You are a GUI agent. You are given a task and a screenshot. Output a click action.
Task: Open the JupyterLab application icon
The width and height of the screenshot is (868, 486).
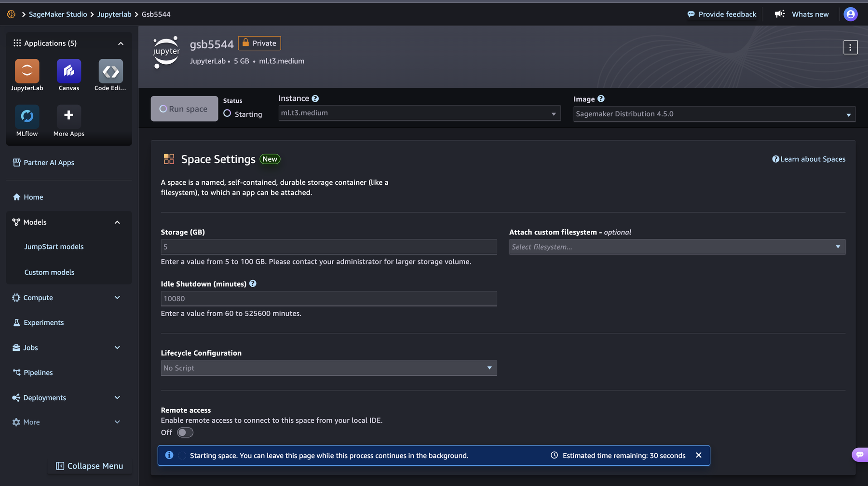tap(27, 71)
